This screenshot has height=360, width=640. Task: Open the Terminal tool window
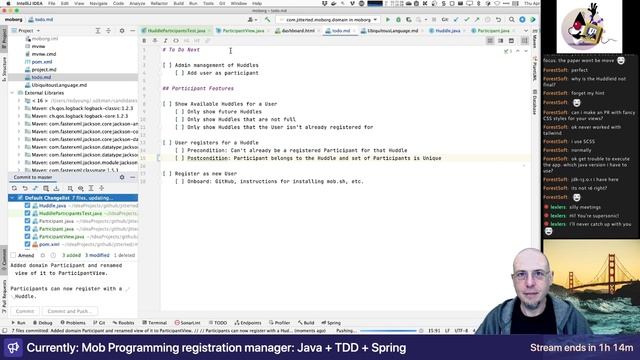pyautogui.click(x=155, y=323)
